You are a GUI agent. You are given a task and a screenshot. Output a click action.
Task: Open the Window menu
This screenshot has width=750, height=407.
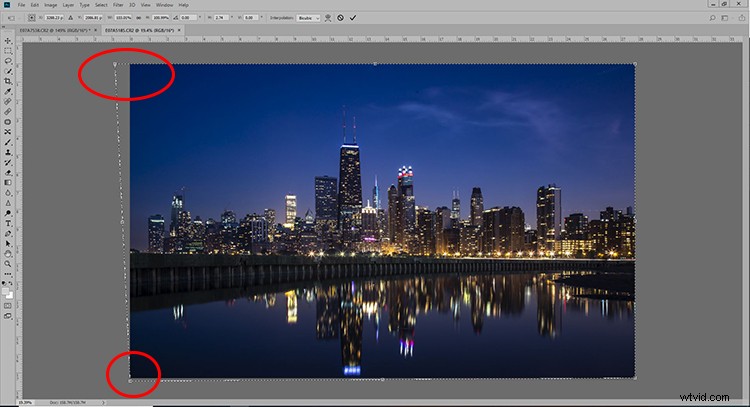tap(165, 5)
